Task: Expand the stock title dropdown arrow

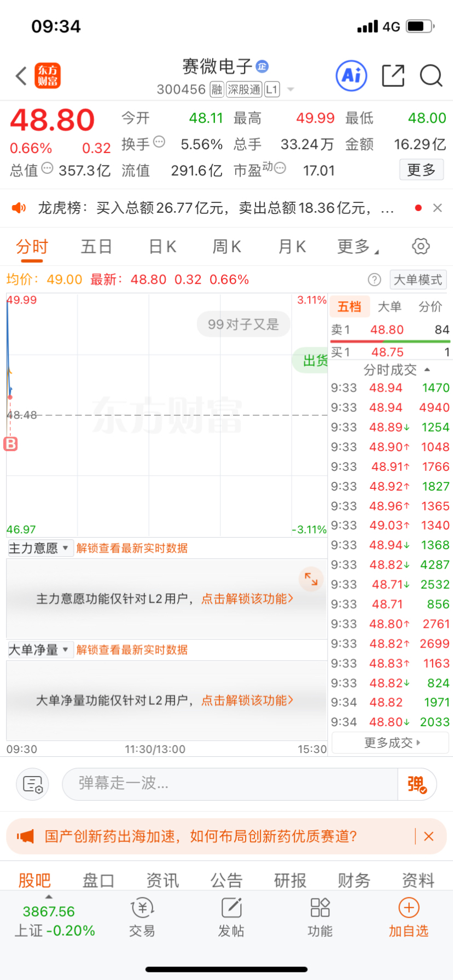Action: (x=291, y=90)
